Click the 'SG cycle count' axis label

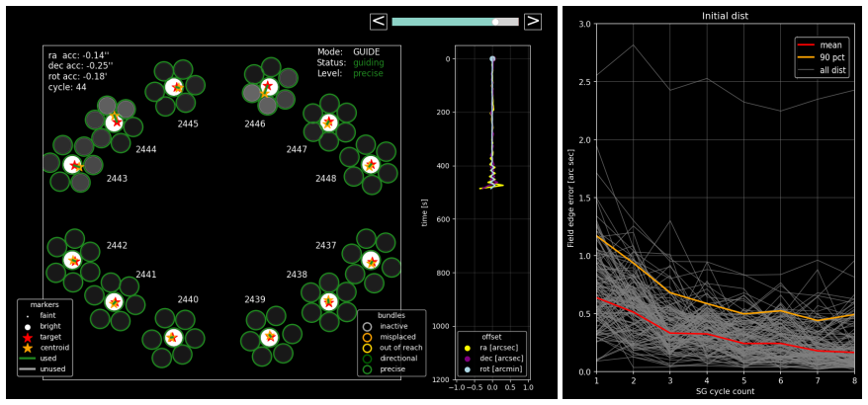pos(725,391)
